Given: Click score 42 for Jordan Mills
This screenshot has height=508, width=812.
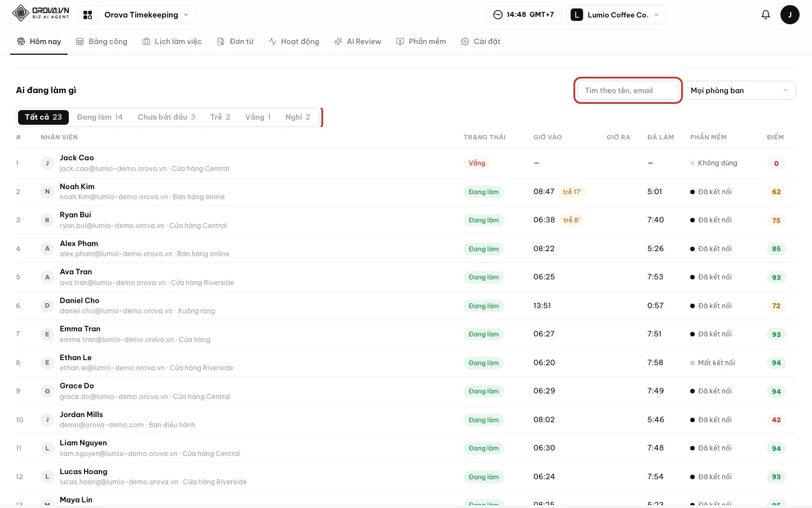Looking at the screenshot, I should tap(776, 420).
